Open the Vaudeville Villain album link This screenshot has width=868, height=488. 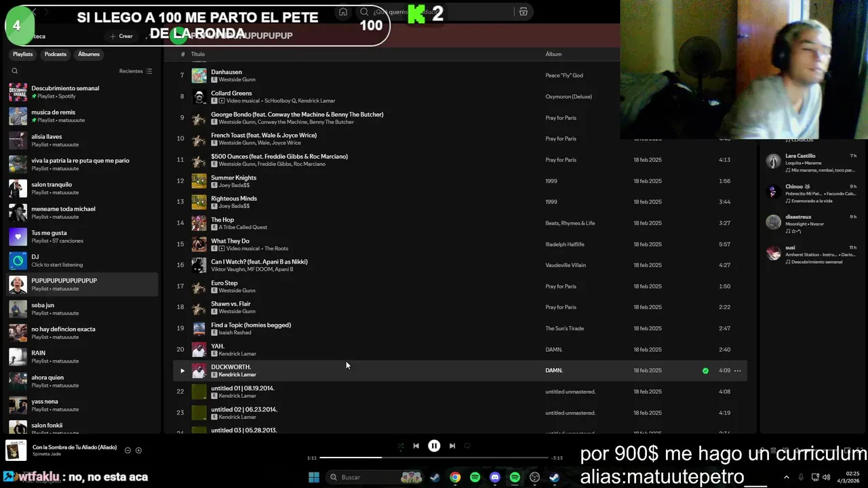565,266
